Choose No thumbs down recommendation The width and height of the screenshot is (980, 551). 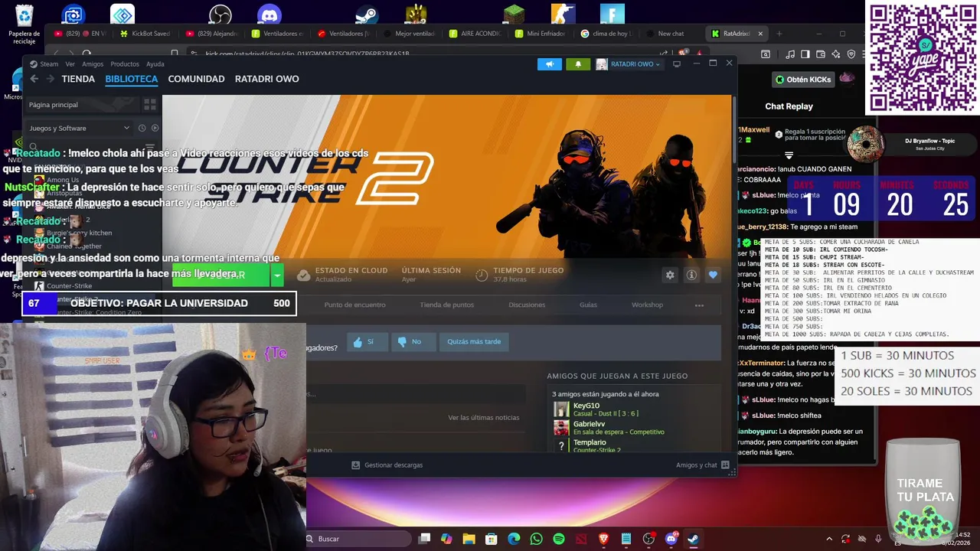(x=413, y=341)
